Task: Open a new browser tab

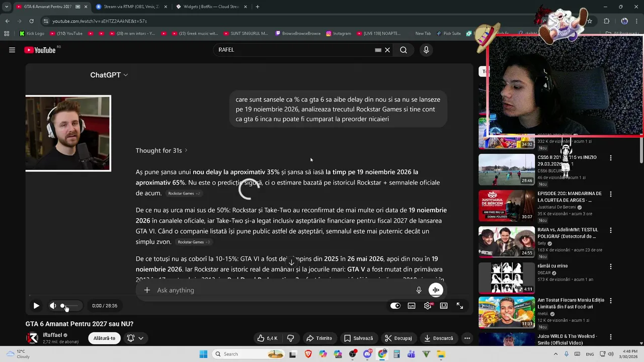Action: click(x=258, y=7)
